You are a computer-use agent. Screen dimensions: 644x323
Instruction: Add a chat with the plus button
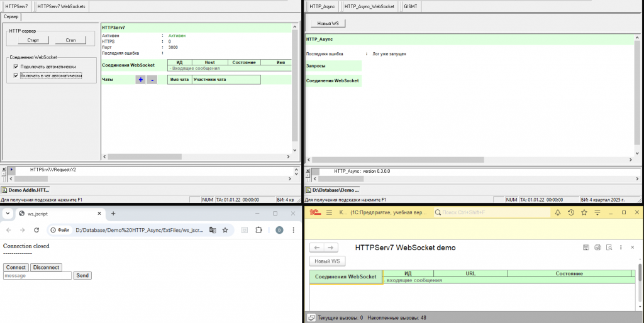point(140,80)
